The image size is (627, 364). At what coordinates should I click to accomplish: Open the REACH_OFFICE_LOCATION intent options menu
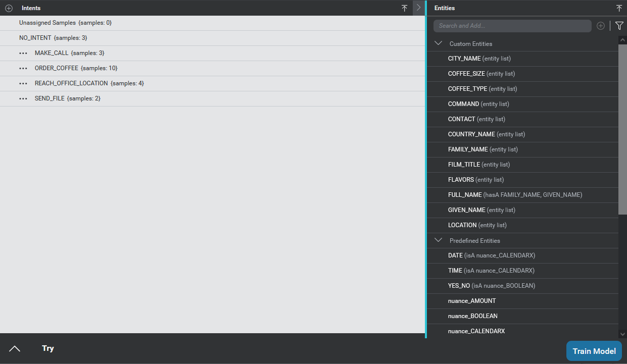coord(23,83)
